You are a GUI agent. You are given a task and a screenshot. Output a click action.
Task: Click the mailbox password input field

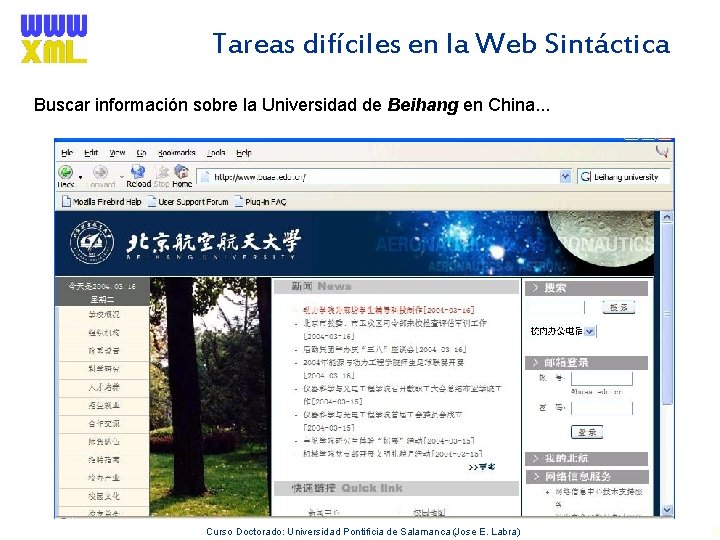(602, 408)
